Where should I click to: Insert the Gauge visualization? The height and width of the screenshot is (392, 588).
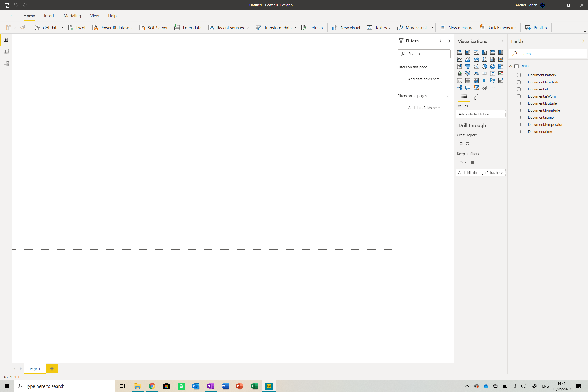pos(476,73)
